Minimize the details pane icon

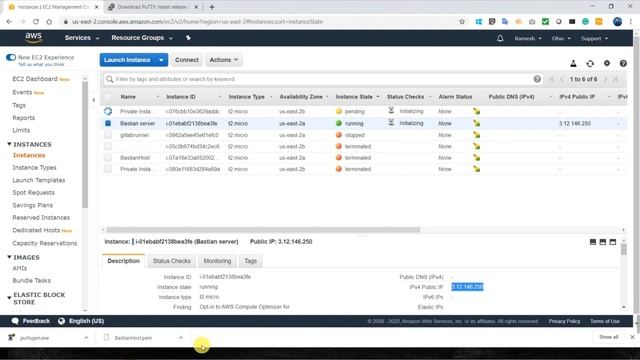pos(593,242)
